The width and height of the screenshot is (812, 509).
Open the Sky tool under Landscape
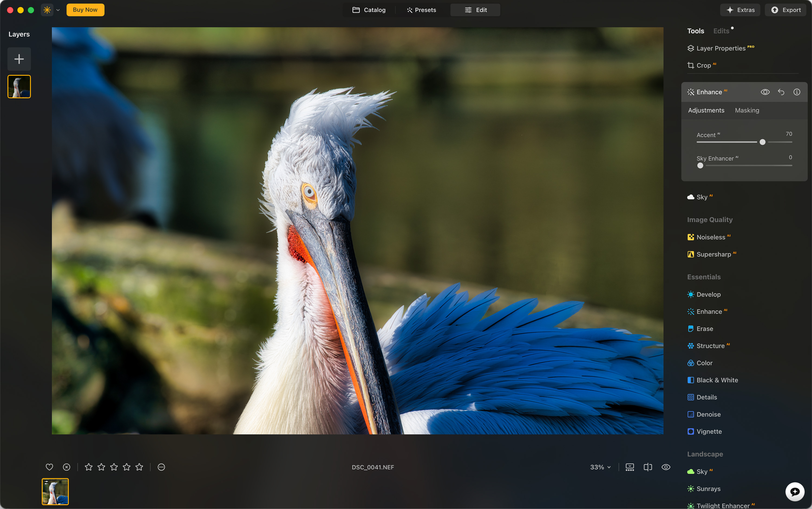coord(700,472)
